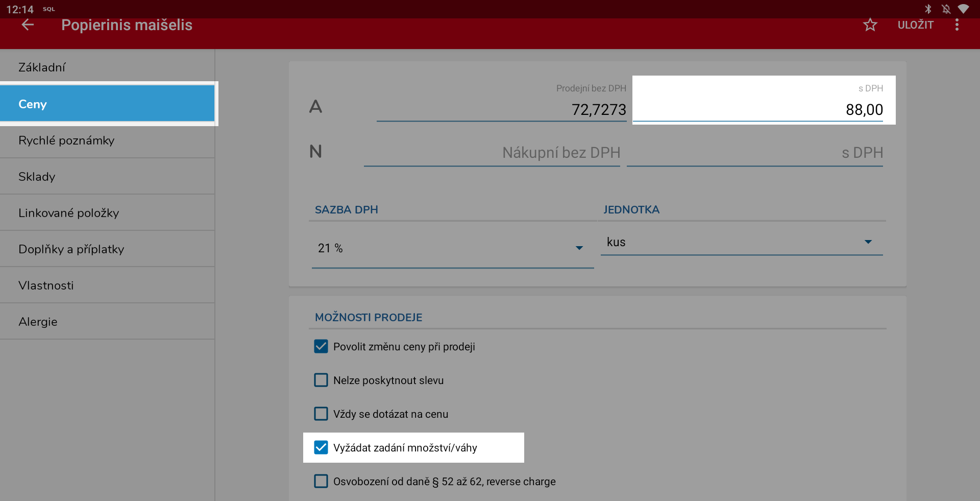Image resolution: width=980 pixels, height=501 pixels.
Task: Enable Osvobození od daně reverse charge
Action: [x=321, y=481]
